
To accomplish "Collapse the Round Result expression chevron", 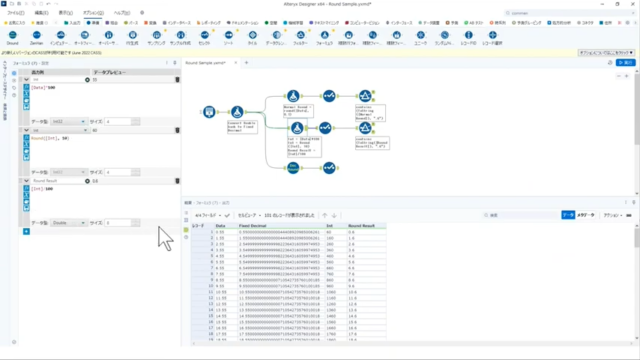I will [26, 181].
